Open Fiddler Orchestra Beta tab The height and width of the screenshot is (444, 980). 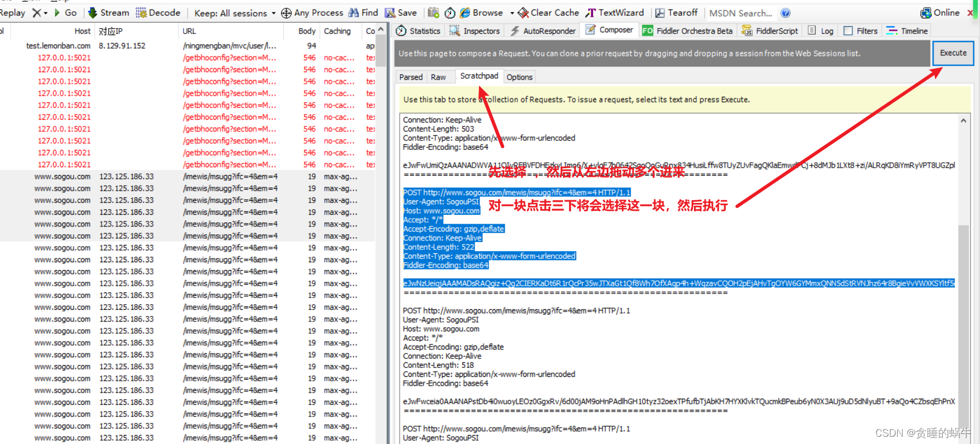pos(687,31)
